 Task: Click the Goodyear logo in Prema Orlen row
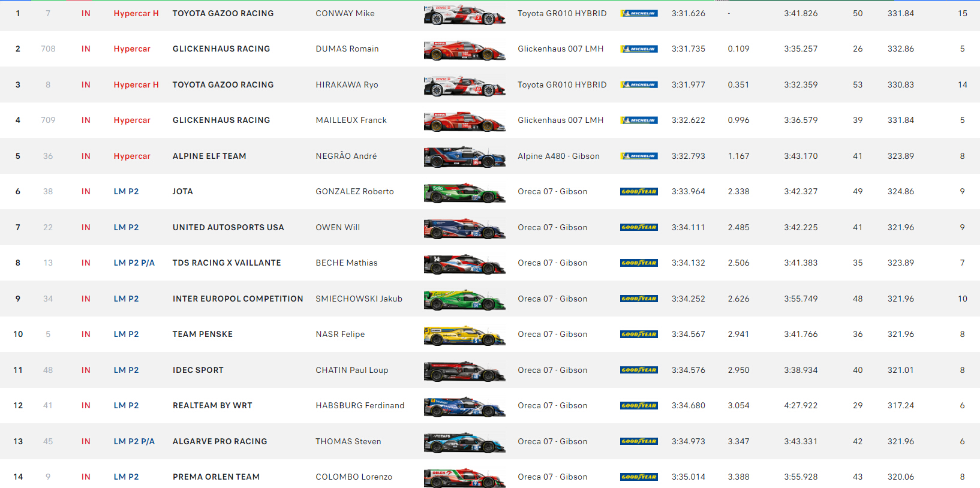point(639,477)
